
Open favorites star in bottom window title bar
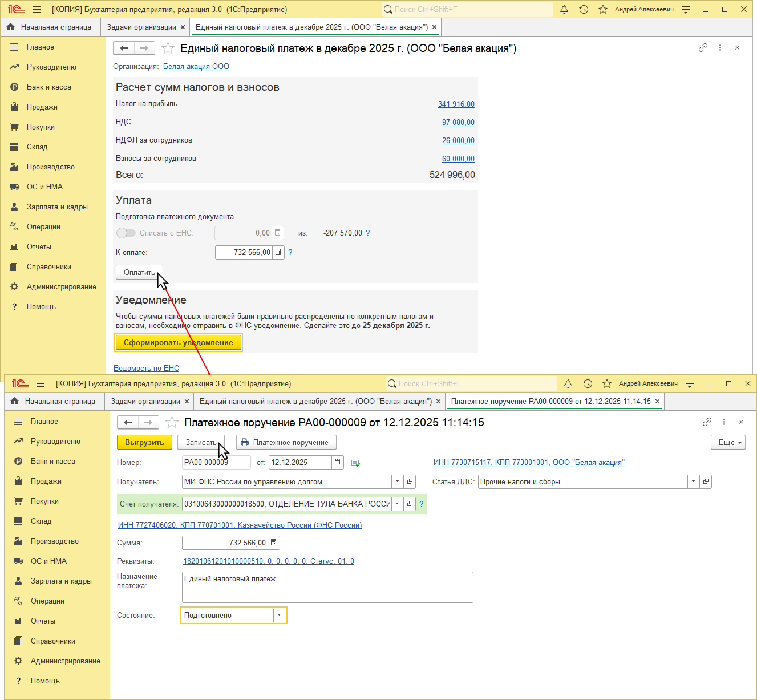point(607,383)
